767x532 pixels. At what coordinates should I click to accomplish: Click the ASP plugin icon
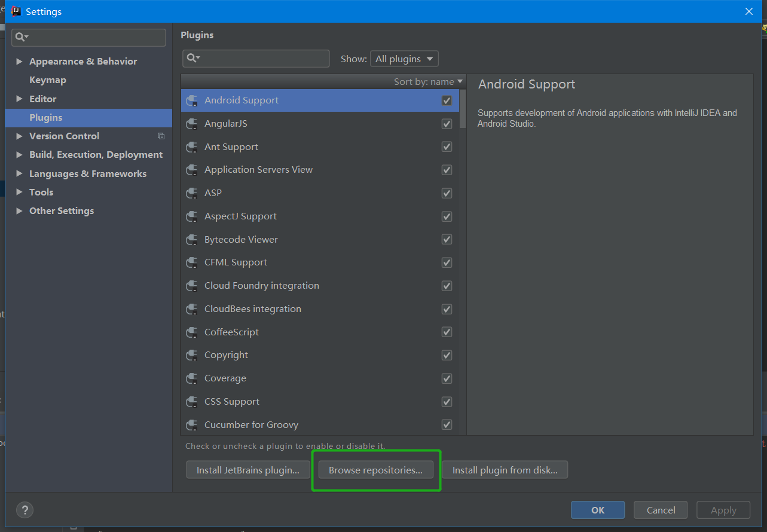point(192,193)
